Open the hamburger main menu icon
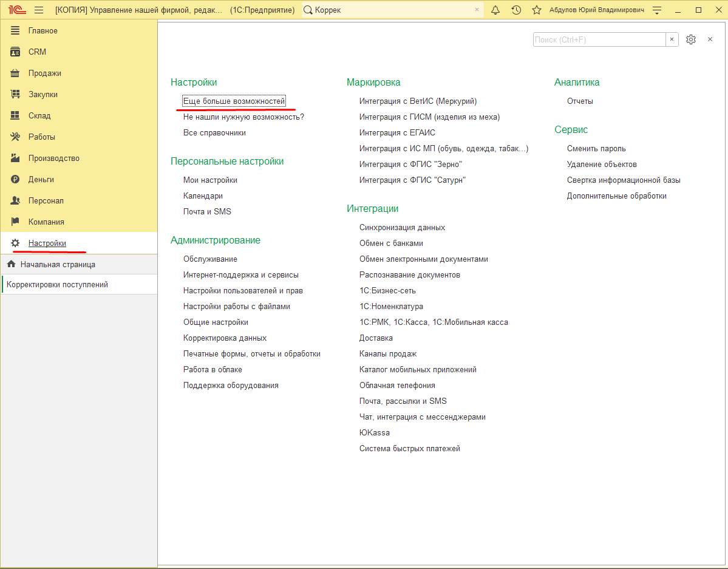Viewport: 728px width, 569px height. tap(39, 10)
